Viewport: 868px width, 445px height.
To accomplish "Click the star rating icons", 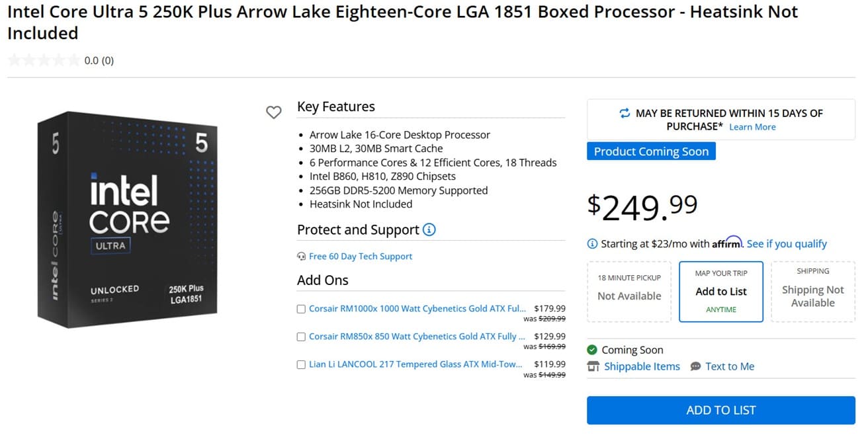I will click(44, 61).
